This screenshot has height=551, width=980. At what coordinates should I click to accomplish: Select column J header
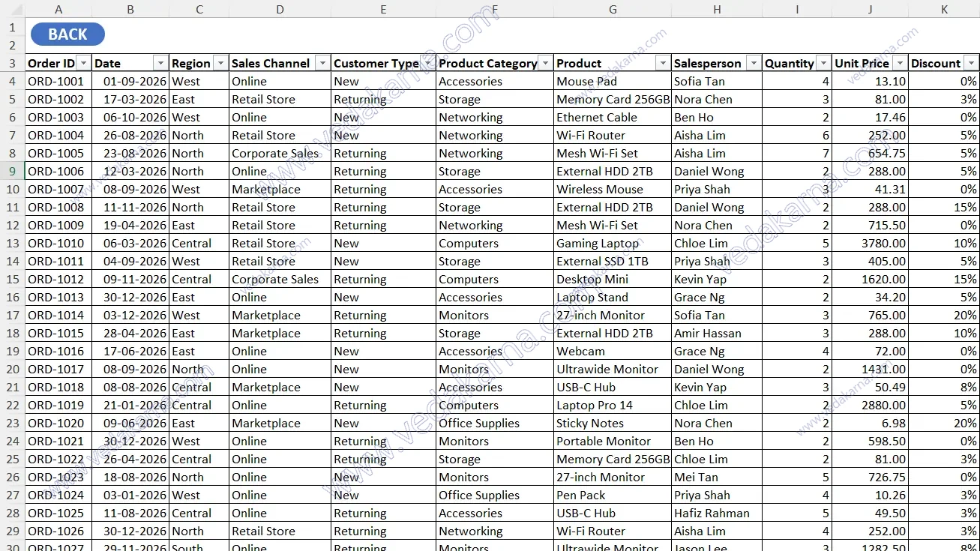870,10
